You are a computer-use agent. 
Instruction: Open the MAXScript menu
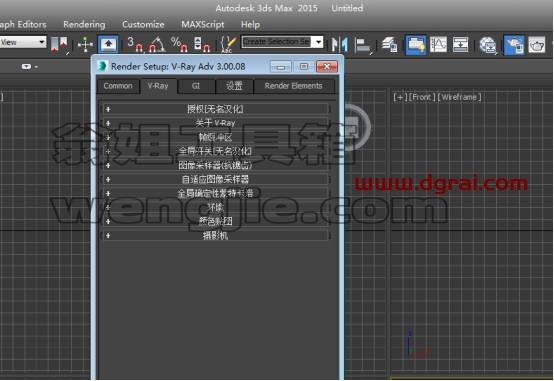point(202,24)
